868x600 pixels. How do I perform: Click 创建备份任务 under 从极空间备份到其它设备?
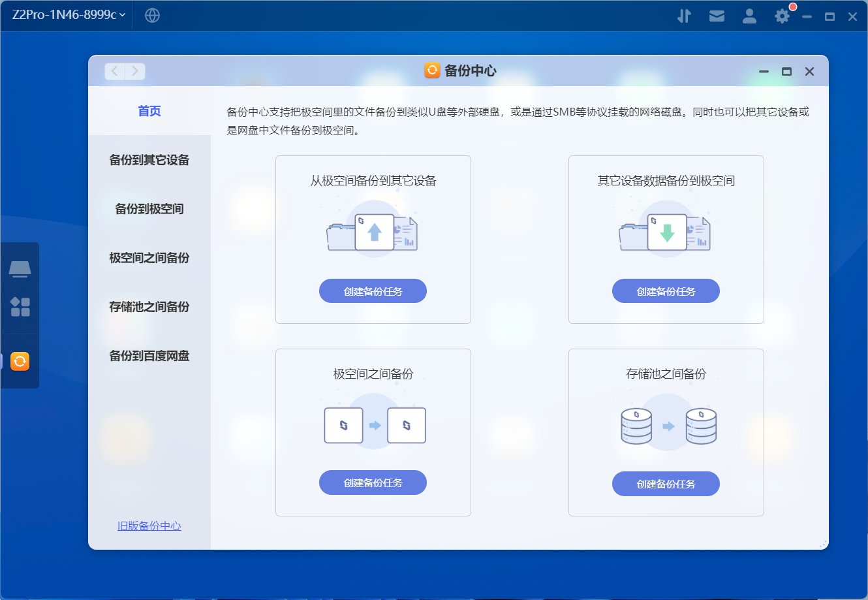coord(373,291)
